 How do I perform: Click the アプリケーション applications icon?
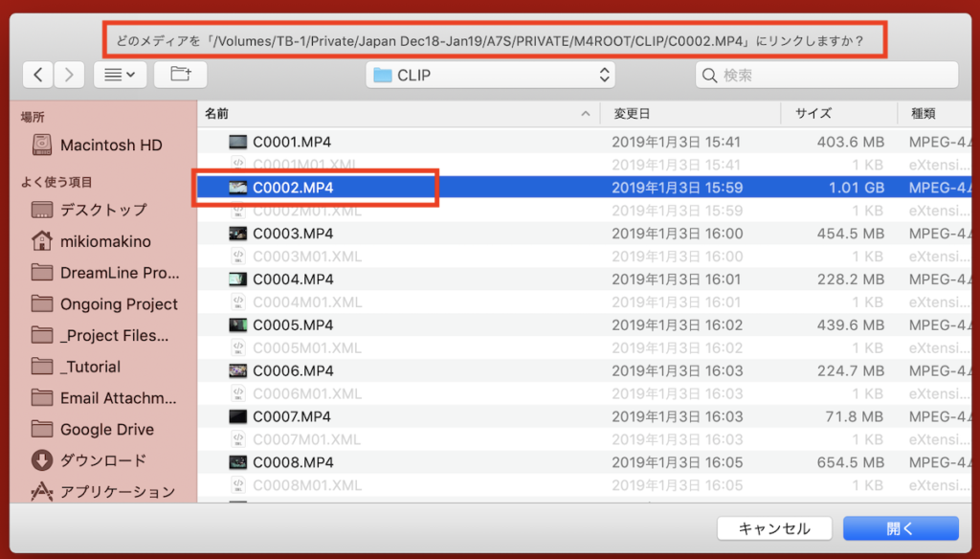[42, 491]
